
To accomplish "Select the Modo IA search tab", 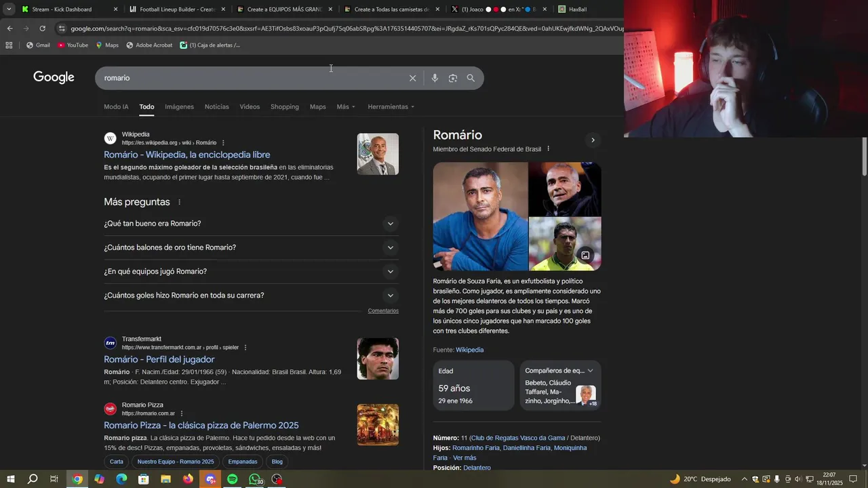I will (x=116, y=107).
